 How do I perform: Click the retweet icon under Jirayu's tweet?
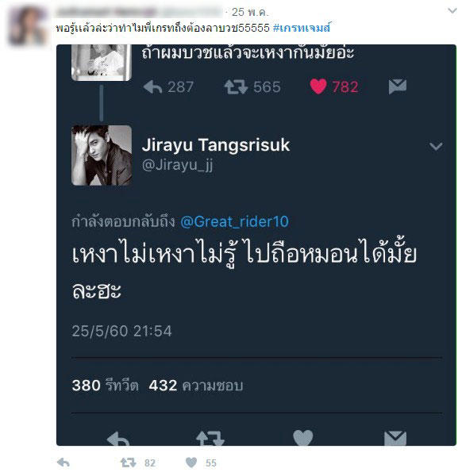pyautogui.click(x=210, y=439)
